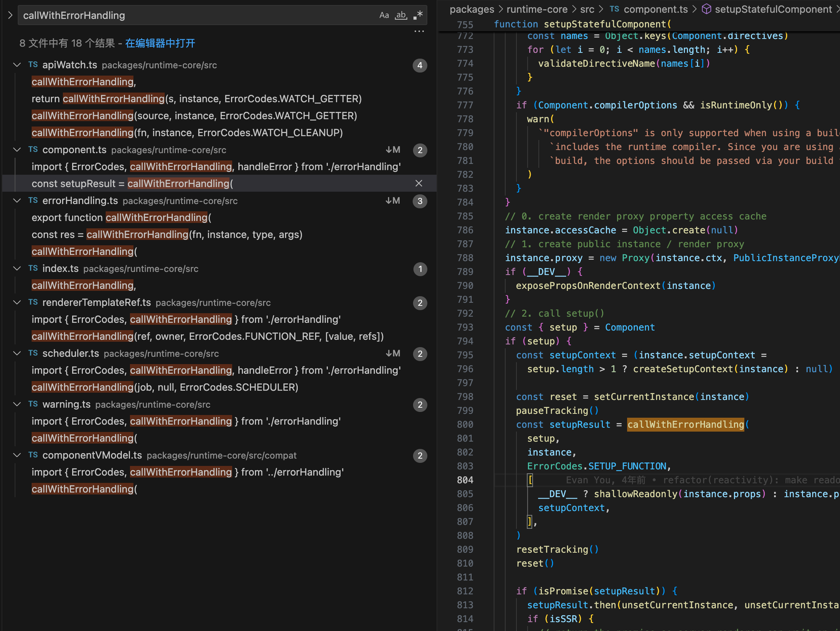
Task: Open 'runtime-core' breadcrumb segment
Action: click(x=537, y=9)
